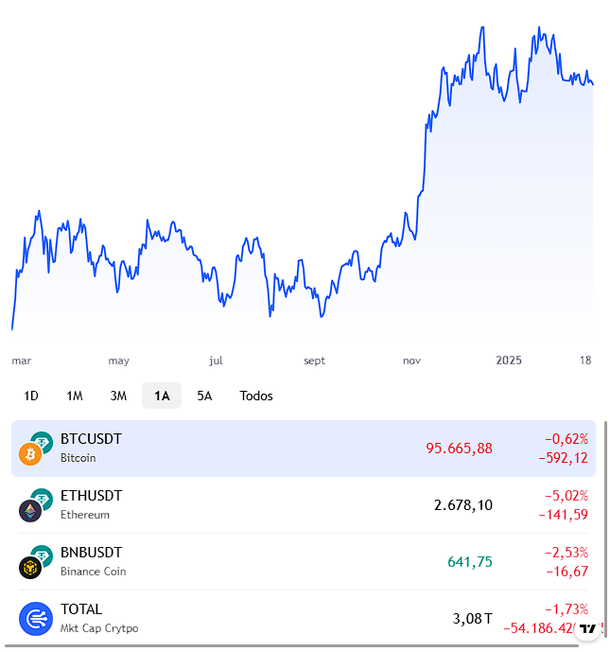Choose the 3M chart range

point(118,396)
